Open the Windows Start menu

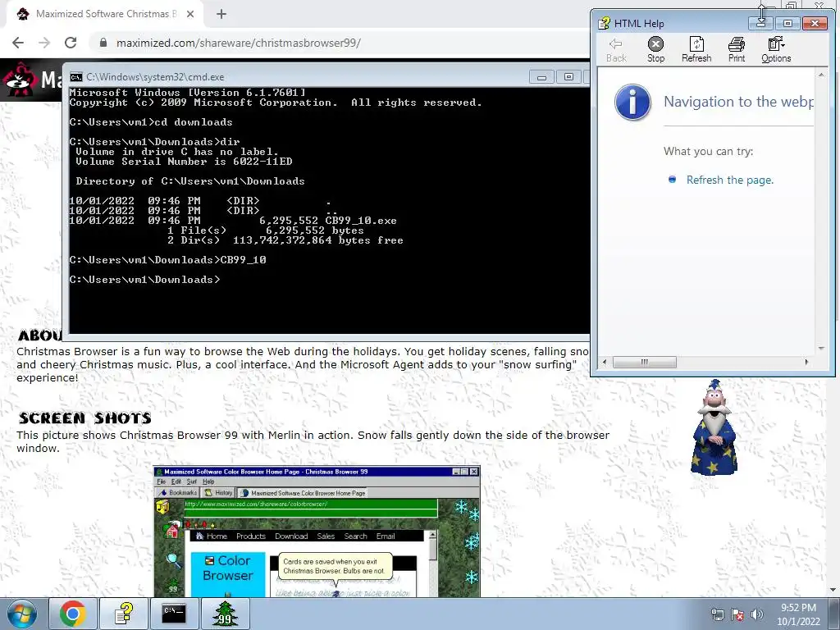[22, 614]
